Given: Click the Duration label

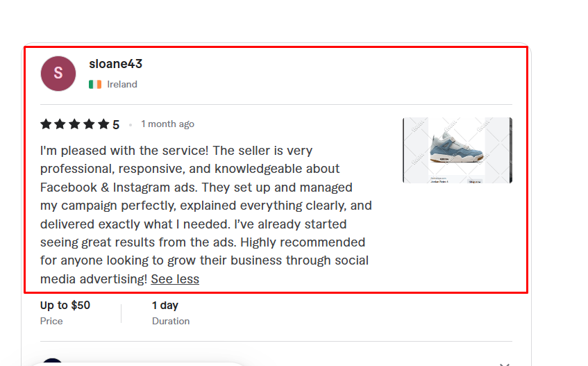Looking at the screenshot, I should [171, 321].
